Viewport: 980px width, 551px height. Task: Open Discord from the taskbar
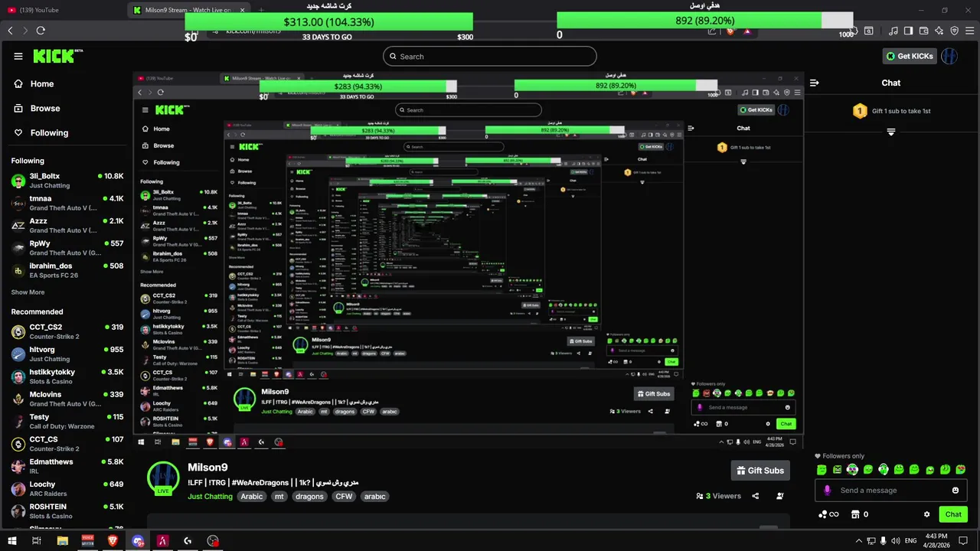pyautogui.click(x=138, y=541)
